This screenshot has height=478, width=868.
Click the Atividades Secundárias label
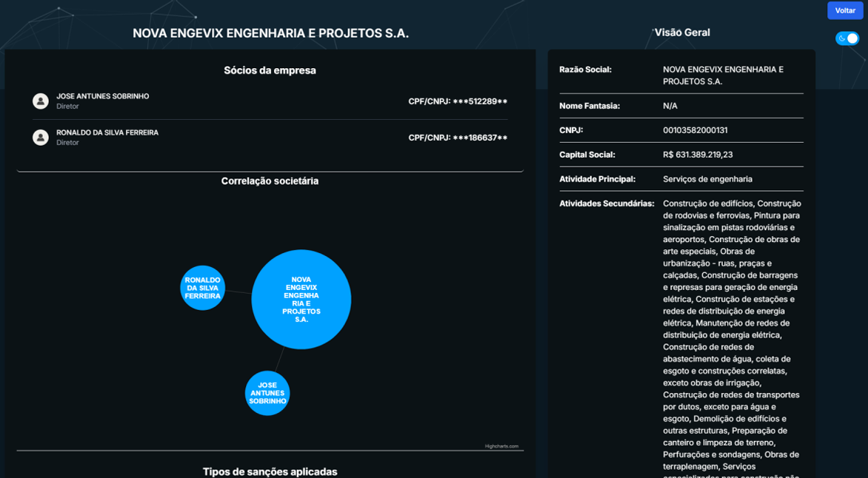point(607,203)
